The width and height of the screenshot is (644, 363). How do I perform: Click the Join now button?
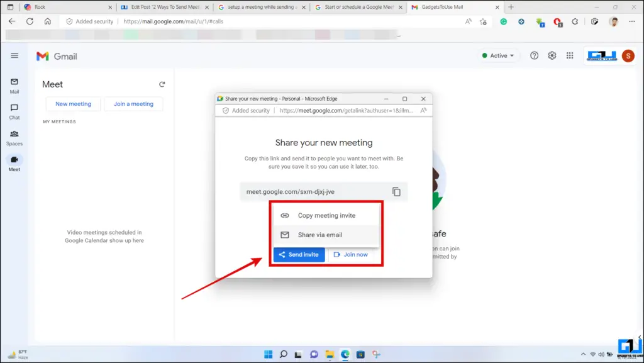point(351,255)
